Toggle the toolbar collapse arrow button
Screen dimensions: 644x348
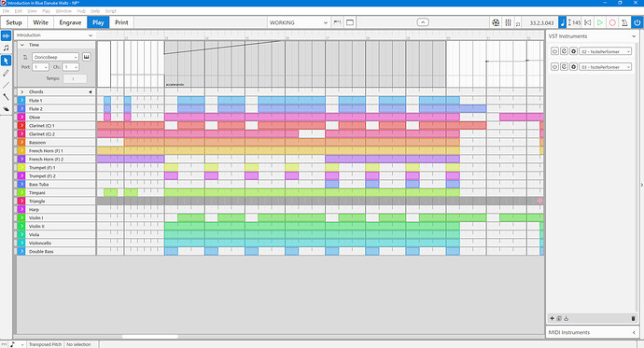point(423,22)
